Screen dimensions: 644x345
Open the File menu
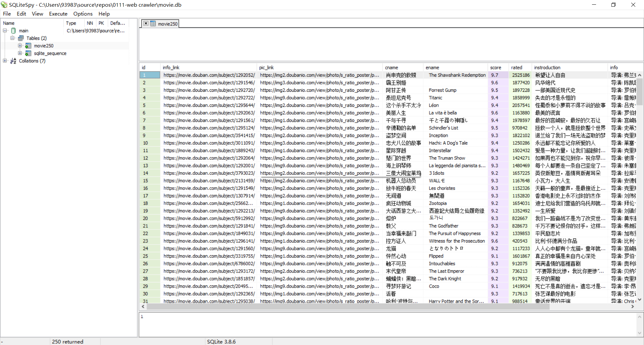tap(7, 14)
